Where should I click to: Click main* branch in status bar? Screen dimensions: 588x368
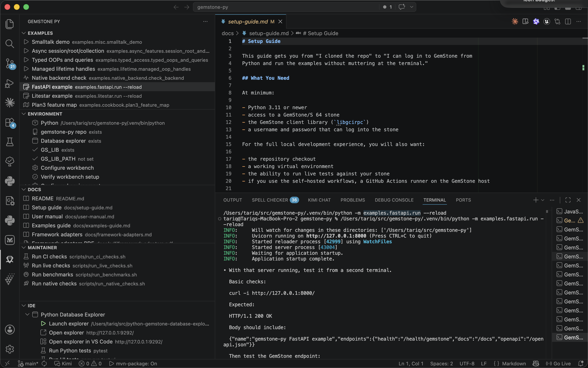(x=28, y=364)
